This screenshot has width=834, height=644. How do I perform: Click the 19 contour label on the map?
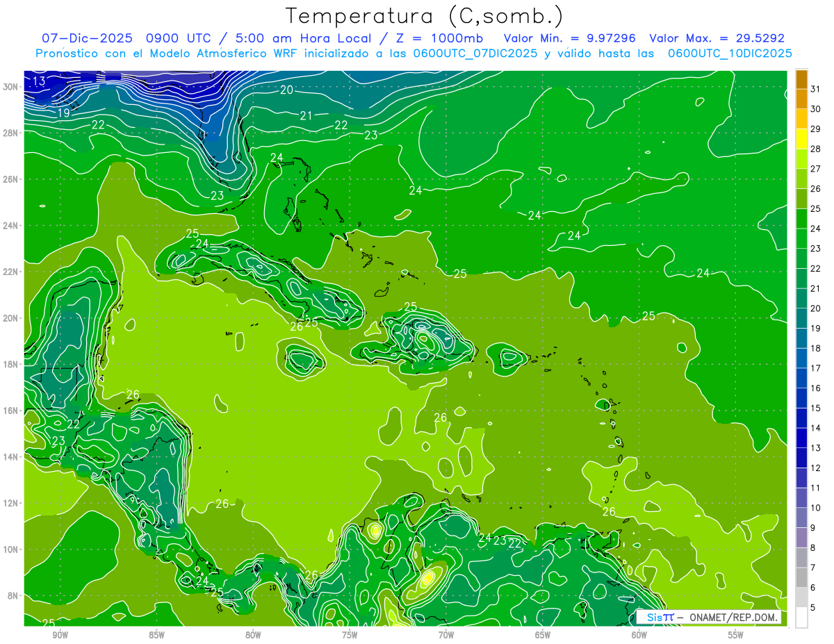63,113
